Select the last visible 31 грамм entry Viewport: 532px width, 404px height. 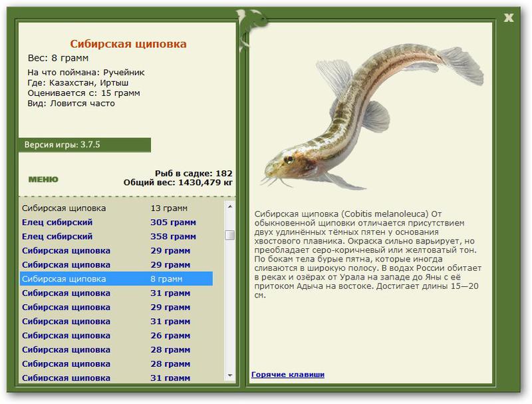point(116,377)
